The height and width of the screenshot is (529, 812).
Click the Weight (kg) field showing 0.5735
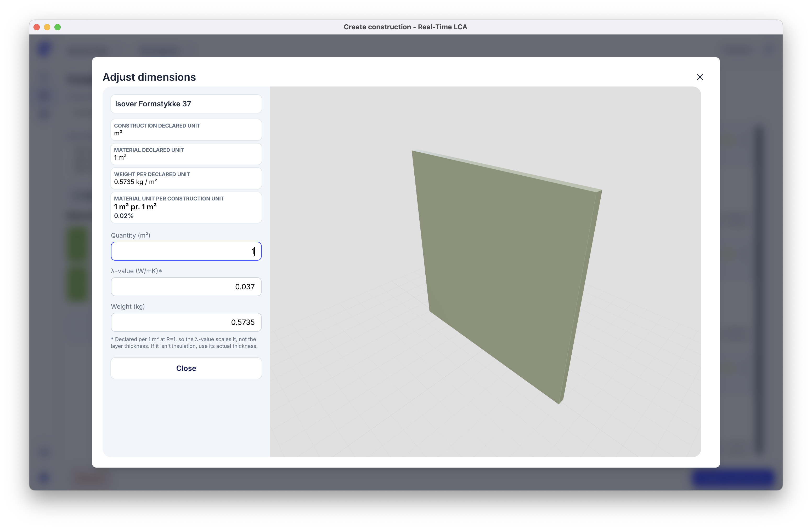(186, 322)
